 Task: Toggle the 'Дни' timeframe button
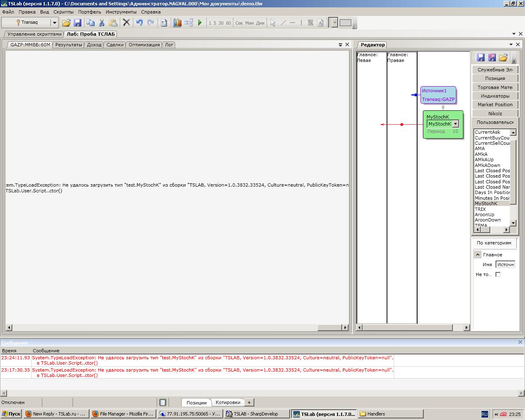[x=260, y=23]
